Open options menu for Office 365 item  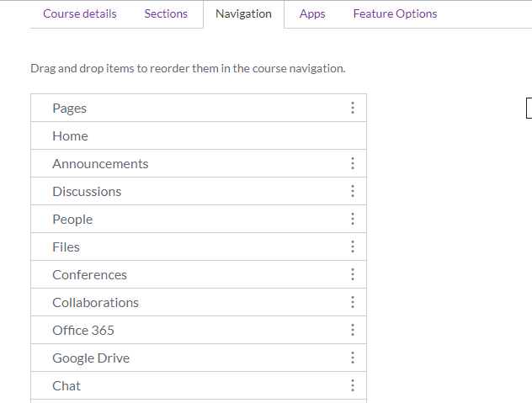(x=352, y=330)
